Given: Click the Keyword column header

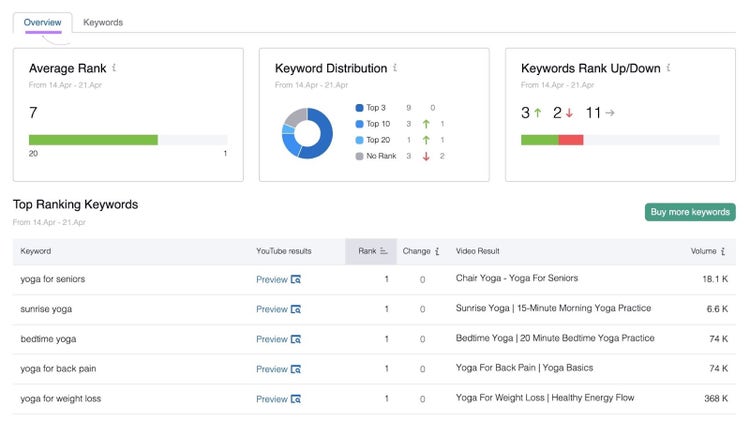Looking at the screenshot, I should tap(35, 251).
